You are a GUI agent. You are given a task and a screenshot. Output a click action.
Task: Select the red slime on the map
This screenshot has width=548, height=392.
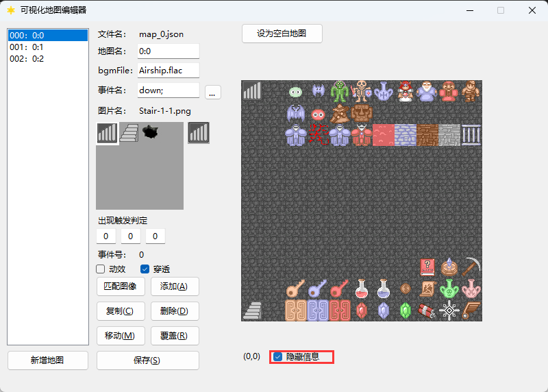pos(318,114)
